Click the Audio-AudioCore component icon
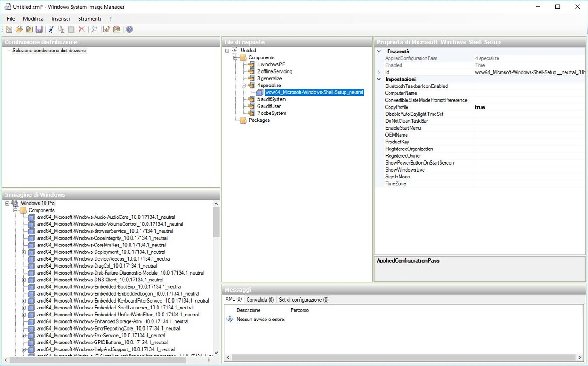Screen dimensions: 588x366 click(x=32, y=217)
